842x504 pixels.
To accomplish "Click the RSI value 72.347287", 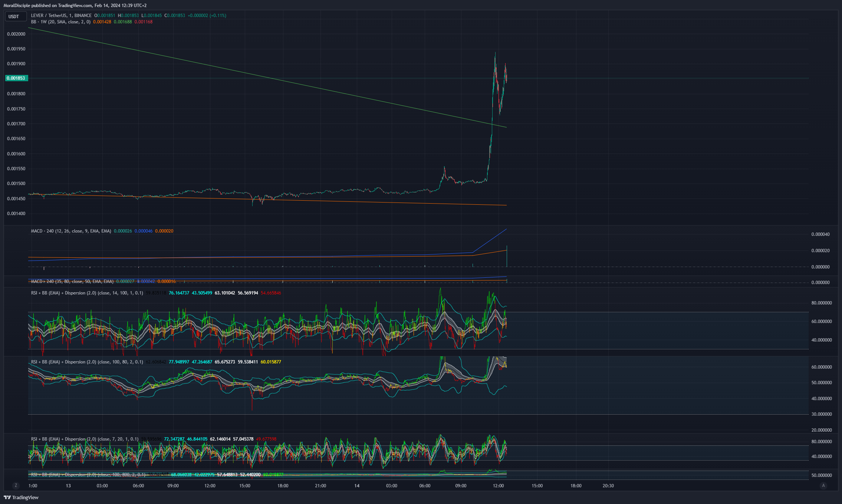I will coord(174,439).
